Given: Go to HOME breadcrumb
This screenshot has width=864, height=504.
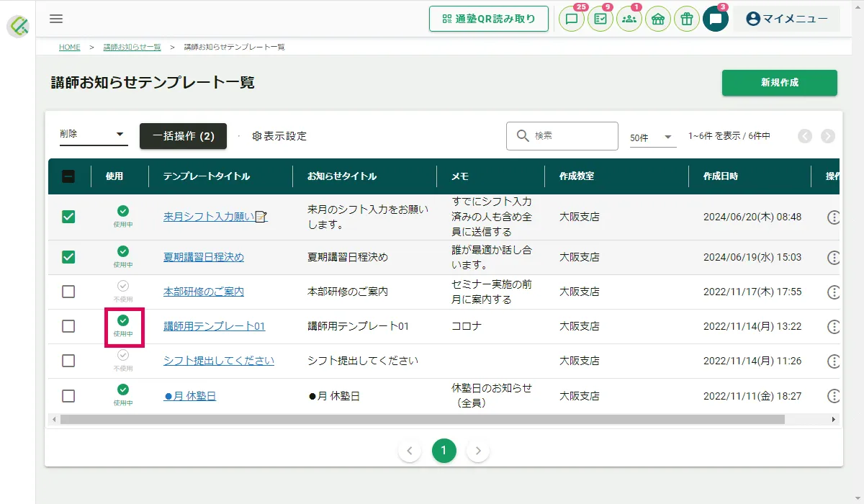Looking at the screenshot, I should click(x=70, y=47).
